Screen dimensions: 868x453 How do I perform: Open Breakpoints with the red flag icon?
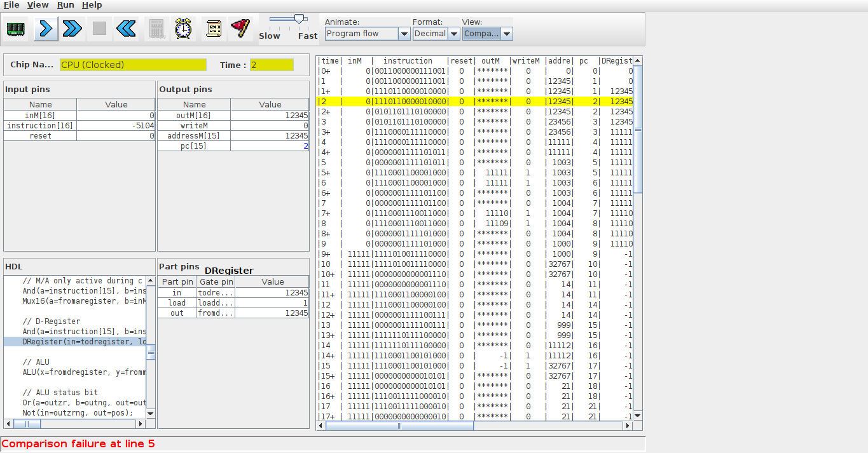click(240, 29)
